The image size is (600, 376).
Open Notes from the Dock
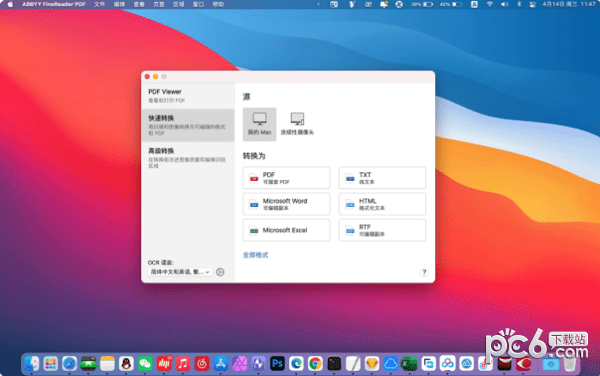(x=107, y=363)
